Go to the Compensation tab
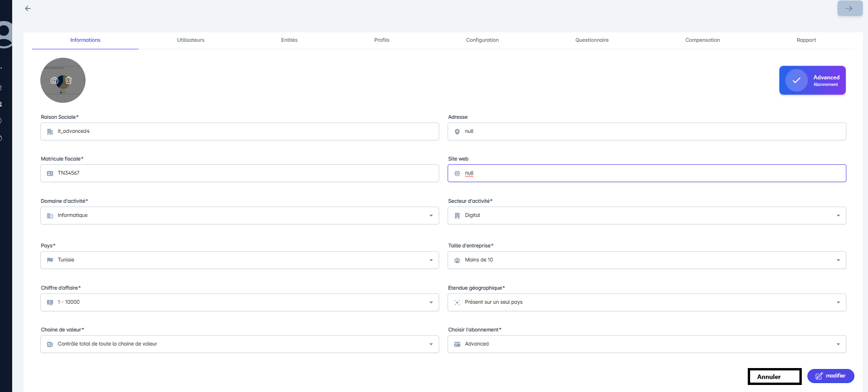The width and height of the screenshot is (868, 392). [x=702, y=40]
